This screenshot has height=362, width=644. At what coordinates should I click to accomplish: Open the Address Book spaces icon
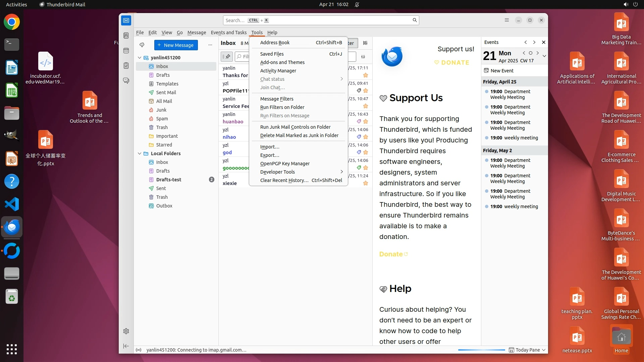[x=126, y=36]
